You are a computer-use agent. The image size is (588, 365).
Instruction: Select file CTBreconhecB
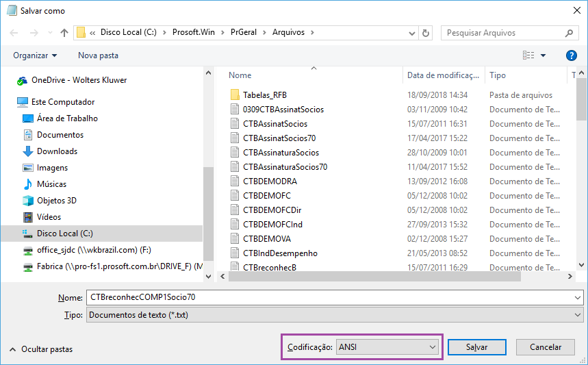tap(270, 268)
